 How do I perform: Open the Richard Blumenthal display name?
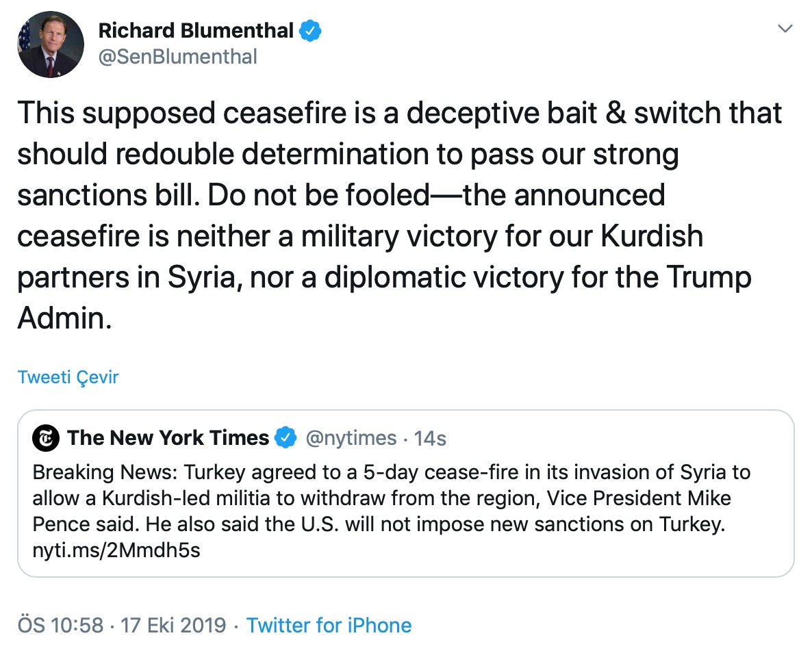pos(196,31)
